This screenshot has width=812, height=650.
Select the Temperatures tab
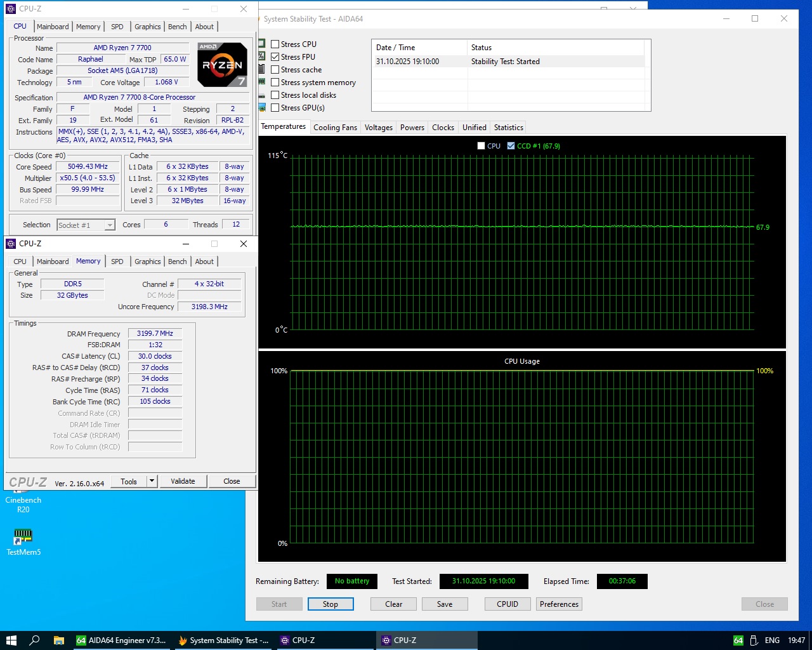point(284,126)
